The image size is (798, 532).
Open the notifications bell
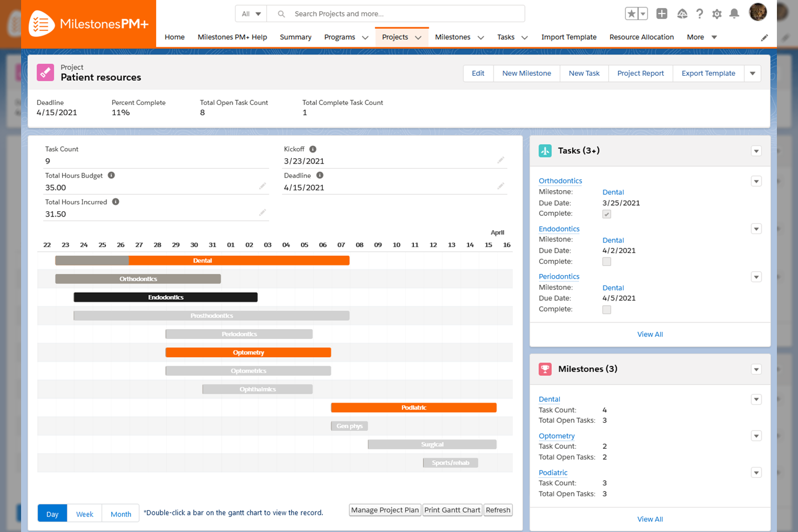734,14
